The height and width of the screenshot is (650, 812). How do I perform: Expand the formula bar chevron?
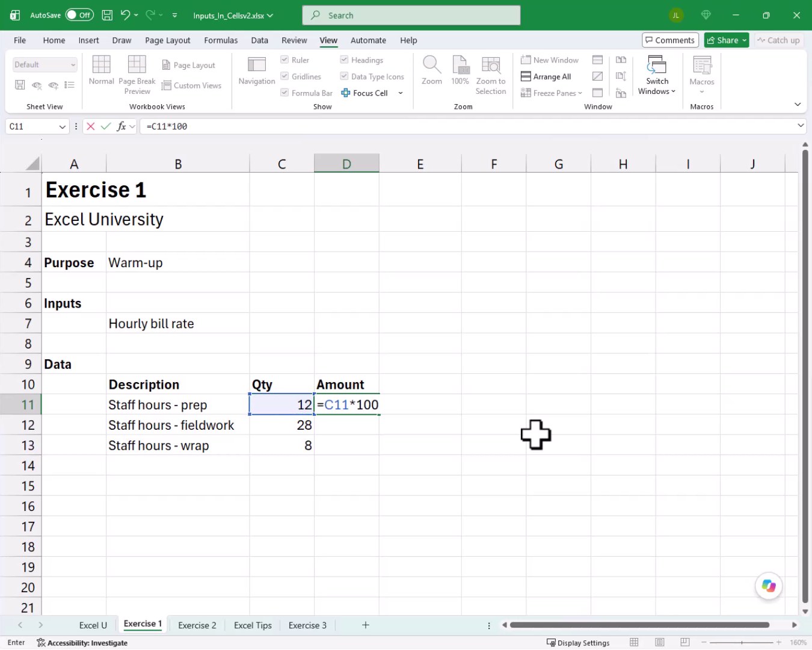[801, 126]
